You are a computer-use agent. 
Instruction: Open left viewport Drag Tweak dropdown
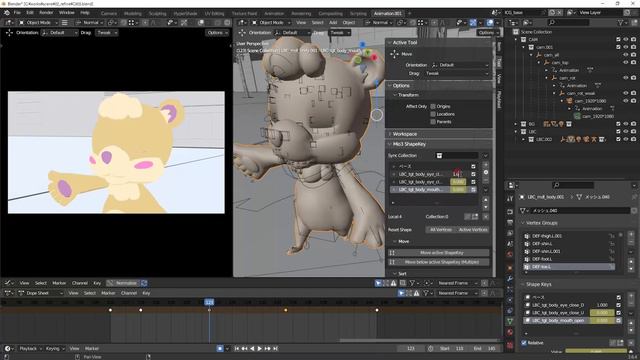[107, 32]
